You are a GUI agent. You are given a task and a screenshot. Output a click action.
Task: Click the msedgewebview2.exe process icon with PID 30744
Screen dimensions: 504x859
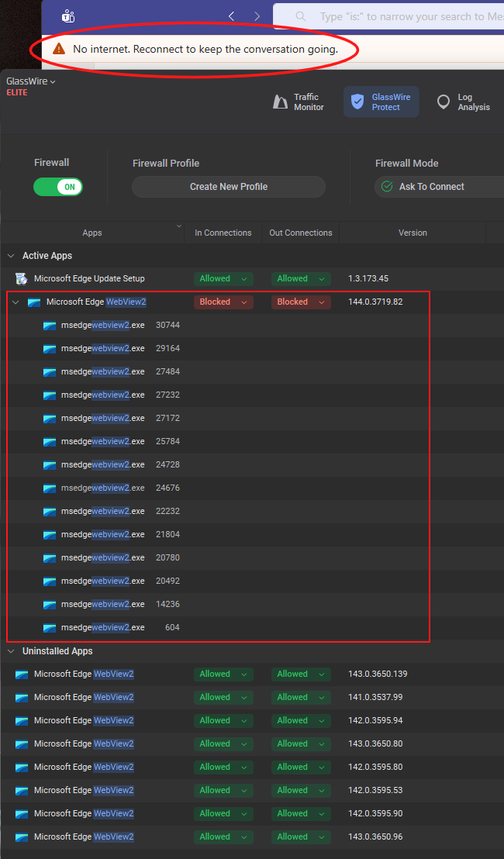click(x=50, y=325)
